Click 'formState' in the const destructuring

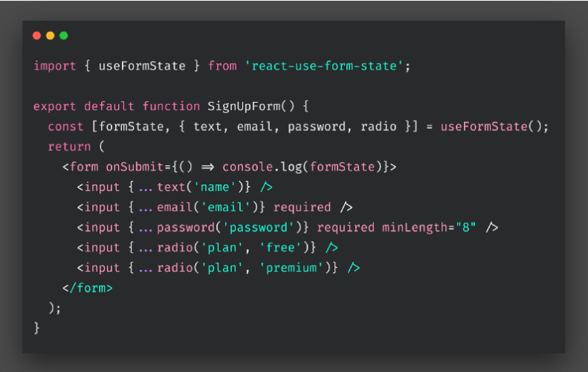coord(132,127)
